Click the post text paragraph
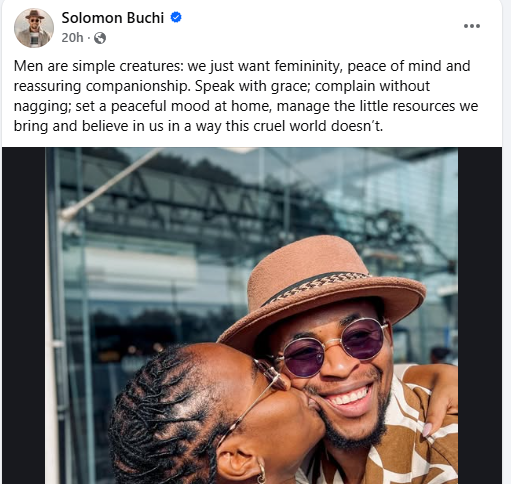This screenshot has width=511, height=484. (246, 96)
